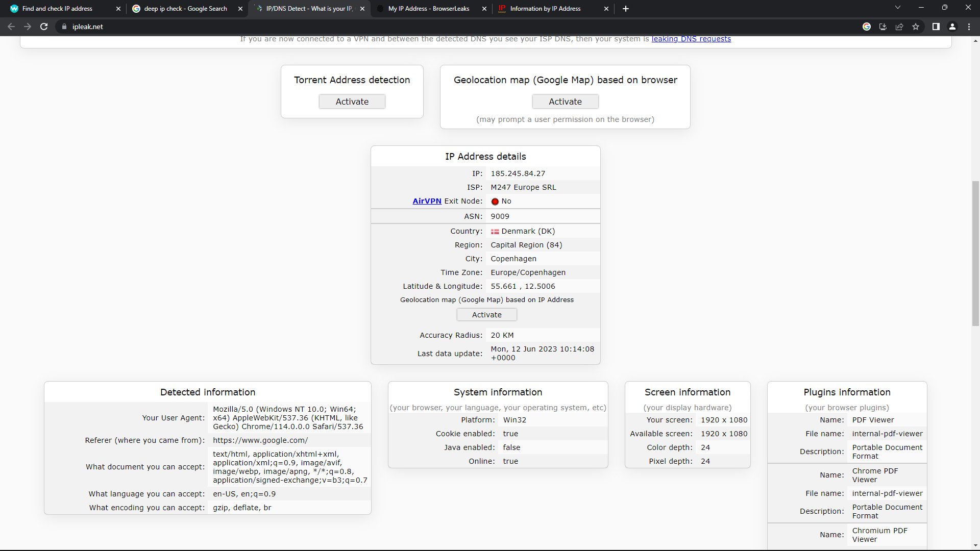
Task: Switch to deep ip check Google Search tab
Action: [185, 9]
